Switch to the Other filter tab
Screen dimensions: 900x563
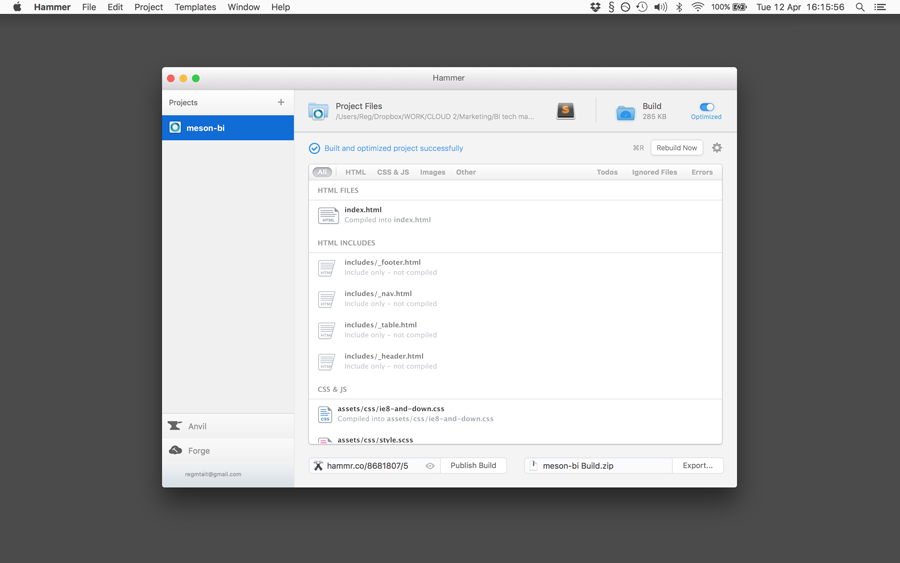tap(465, 172)
